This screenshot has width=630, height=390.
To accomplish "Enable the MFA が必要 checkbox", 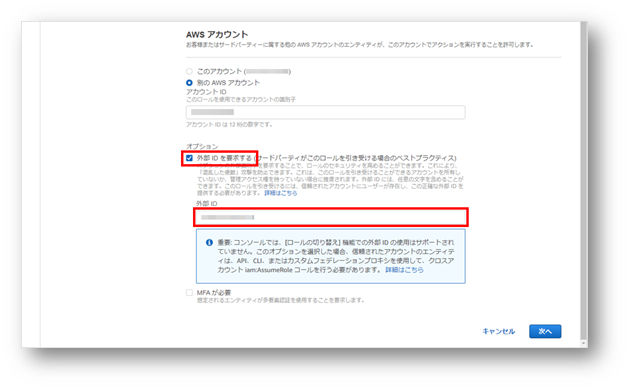I will click(189, 293).
